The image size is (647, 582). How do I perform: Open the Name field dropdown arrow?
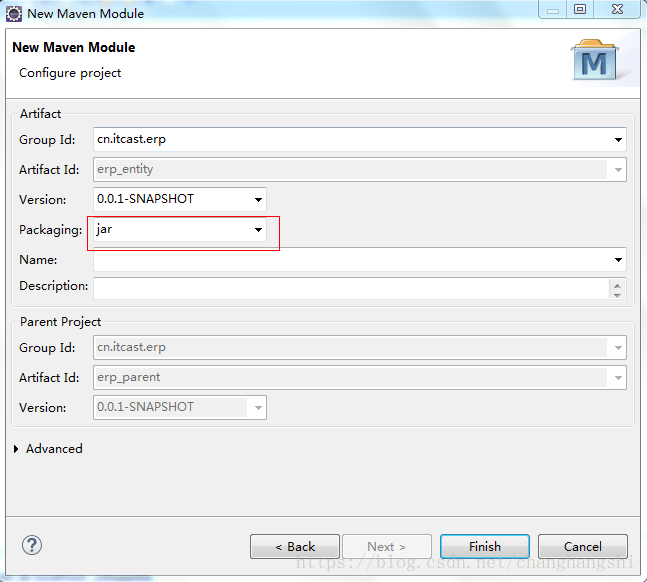coord(618,260)
